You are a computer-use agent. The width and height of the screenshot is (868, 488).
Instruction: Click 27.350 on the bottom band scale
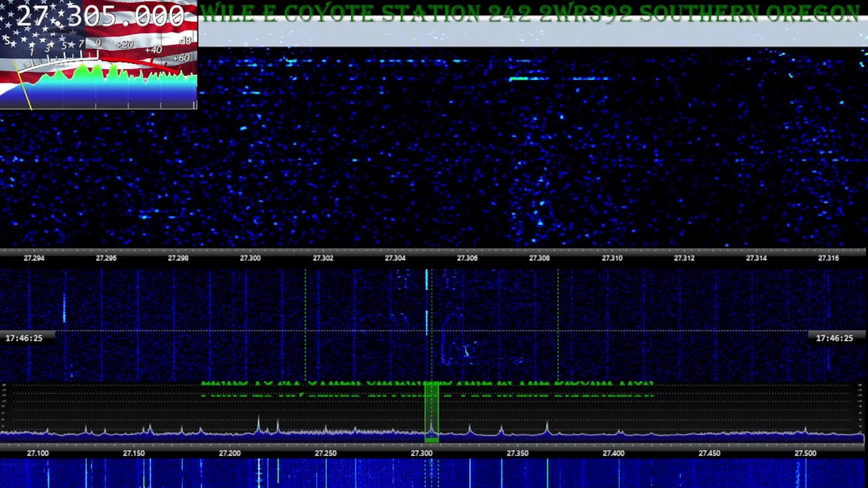tap(517, 453)
